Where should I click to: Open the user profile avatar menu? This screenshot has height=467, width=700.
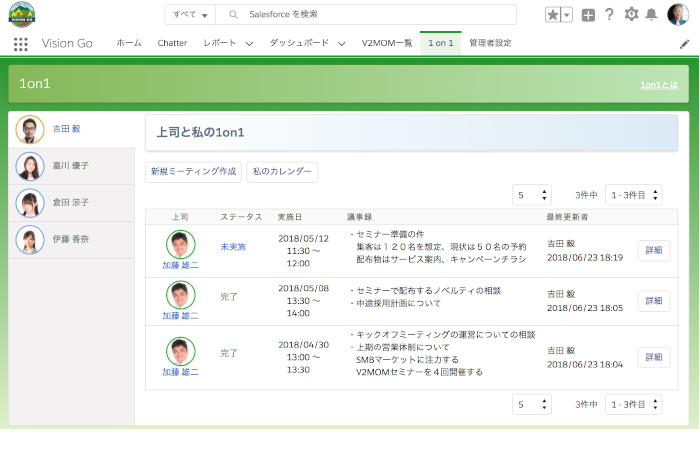coord(678,15)
